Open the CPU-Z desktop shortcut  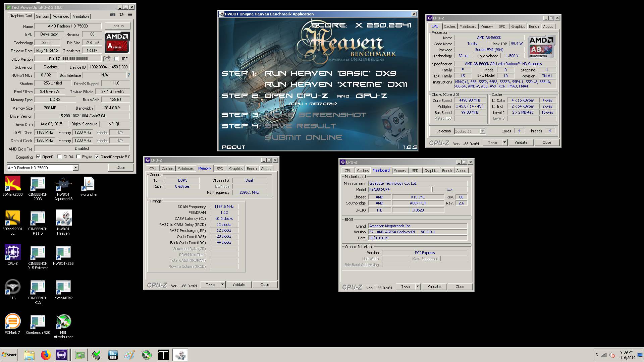[x=12, y=255]
